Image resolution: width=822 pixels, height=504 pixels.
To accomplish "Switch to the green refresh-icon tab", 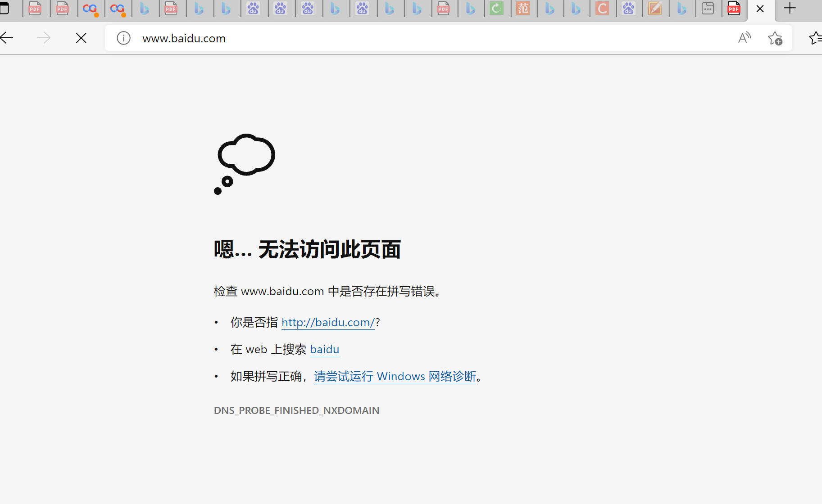I will coord(496,8).
